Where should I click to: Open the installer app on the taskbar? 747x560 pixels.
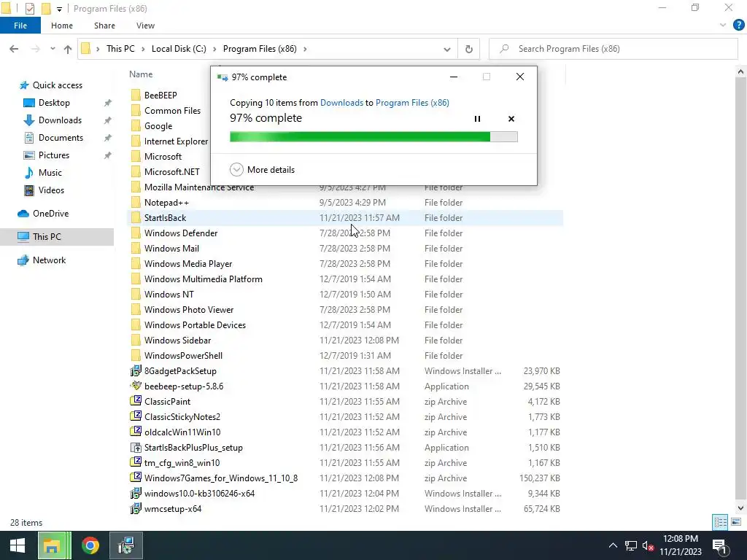[126, 545]
